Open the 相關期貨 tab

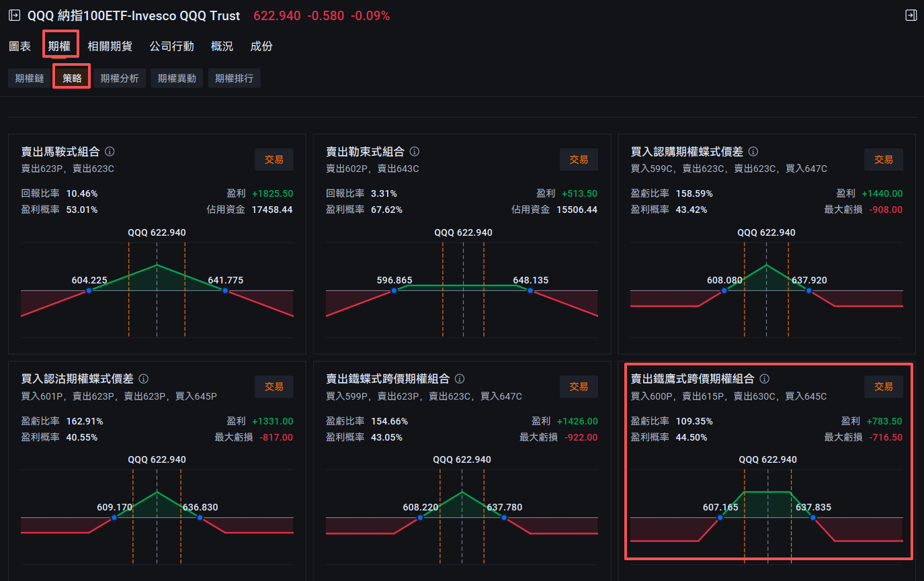pos(110,46)
